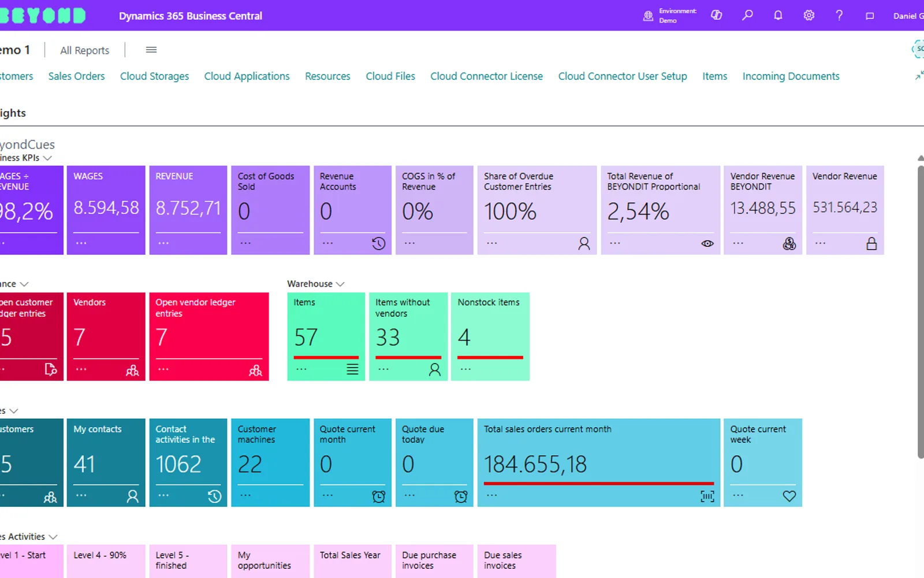Collapse the Warehouse group chevron
The height and width of the screenshot is (578, 924).
pos(340,284)
